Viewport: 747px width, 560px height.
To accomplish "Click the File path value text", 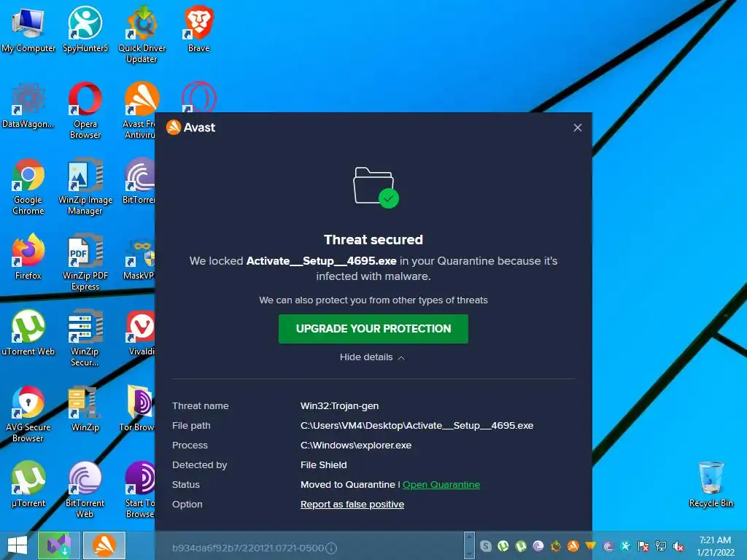I will 417,426.
